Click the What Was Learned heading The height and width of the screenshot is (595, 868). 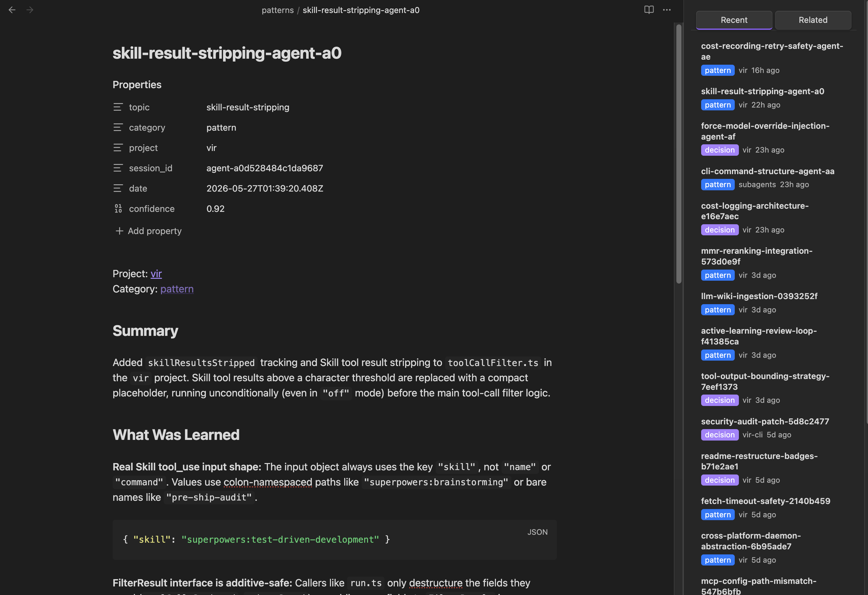pos(176,435)
